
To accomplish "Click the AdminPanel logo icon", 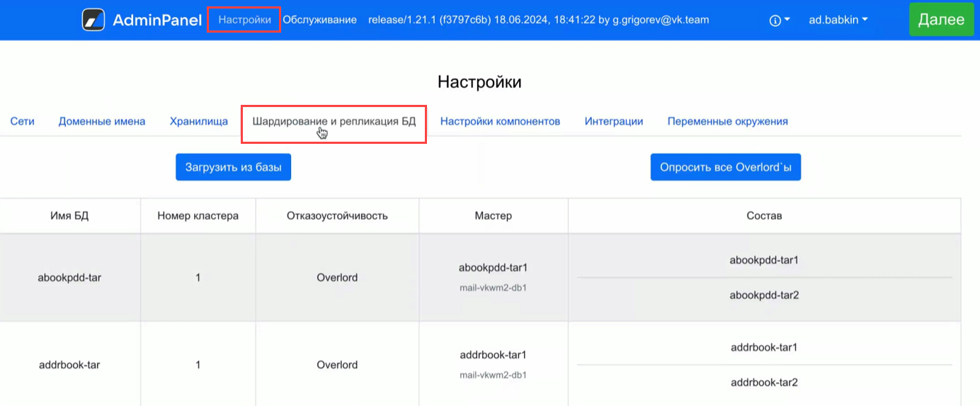I will [93, 20].
